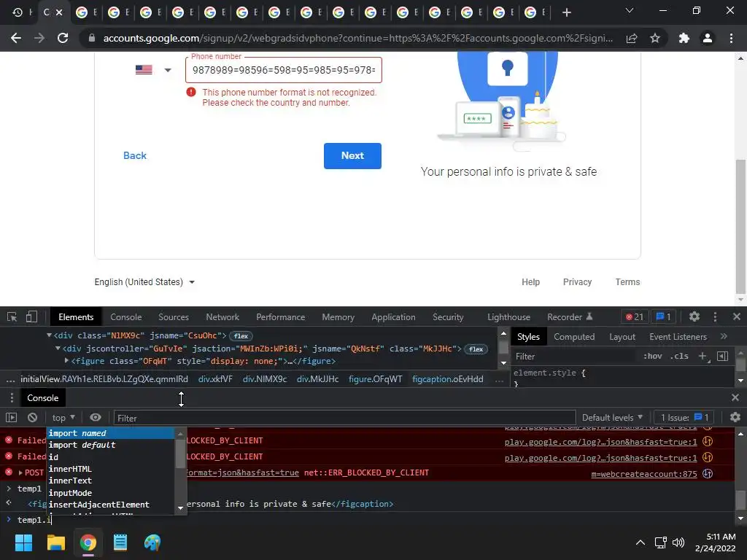Viewport: 747px width, 560px height.
Task: Open the Default levels dropdown
Action: coord(612,418)
